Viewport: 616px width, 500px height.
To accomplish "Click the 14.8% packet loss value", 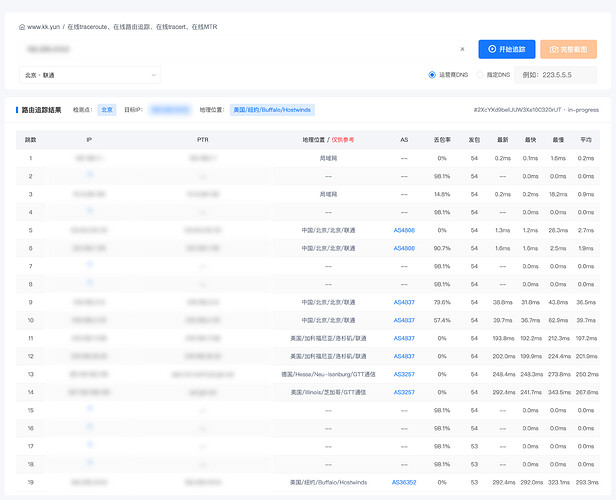I will click(x=442, y=194).
